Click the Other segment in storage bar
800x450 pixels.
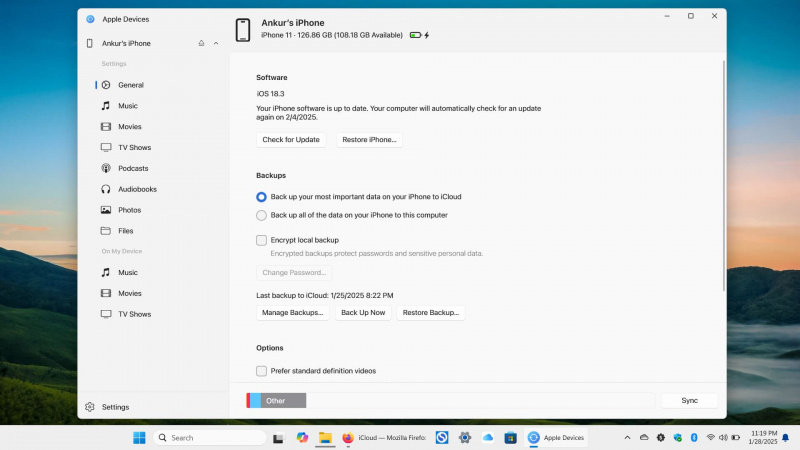pyautogui.click(x=283, y=401)
